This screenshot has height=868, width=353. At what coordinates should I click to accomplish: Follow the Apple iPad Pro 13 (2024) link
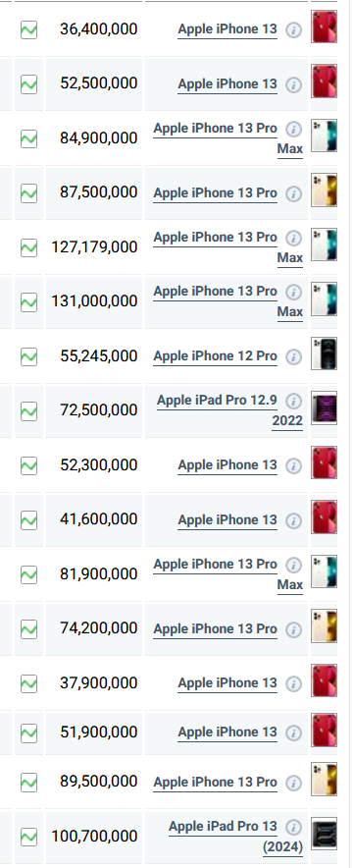236,837
